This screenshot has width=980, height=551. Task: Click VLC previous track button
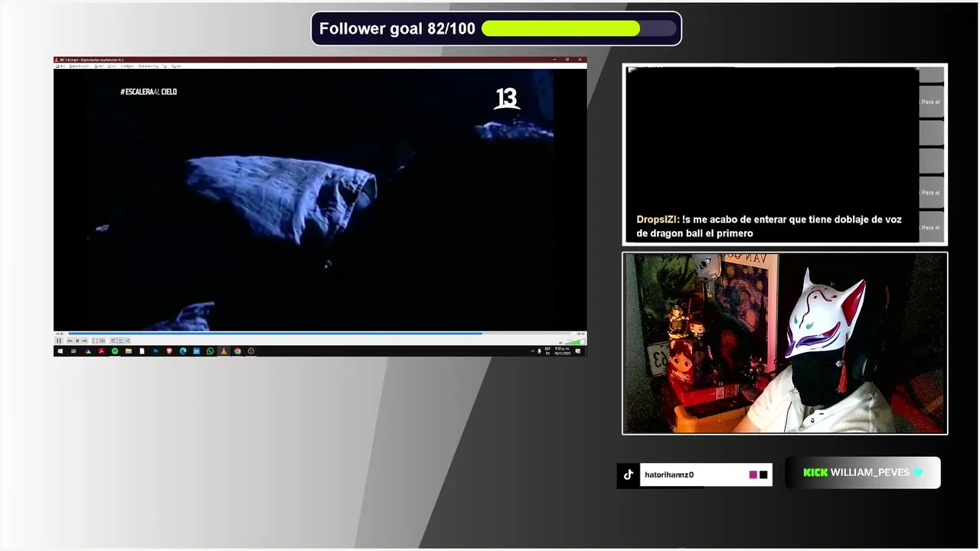[x=70, y=341]
